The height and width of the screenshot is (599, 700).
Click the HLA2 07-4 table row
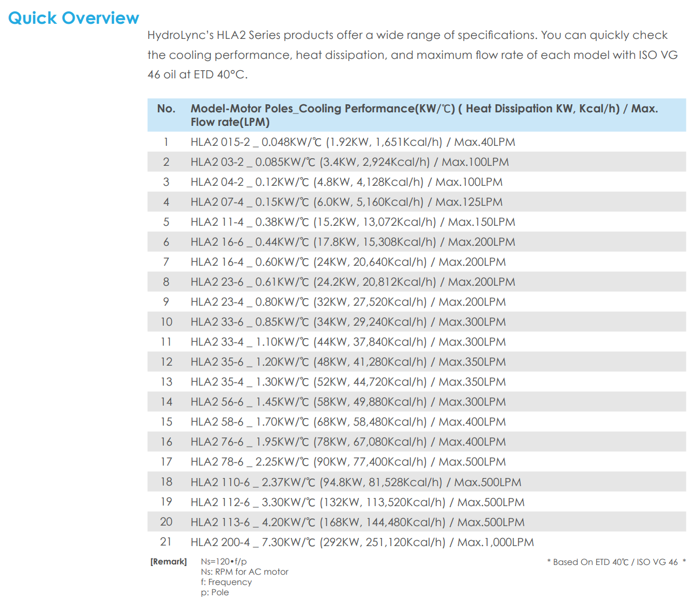tap(346, 202)
